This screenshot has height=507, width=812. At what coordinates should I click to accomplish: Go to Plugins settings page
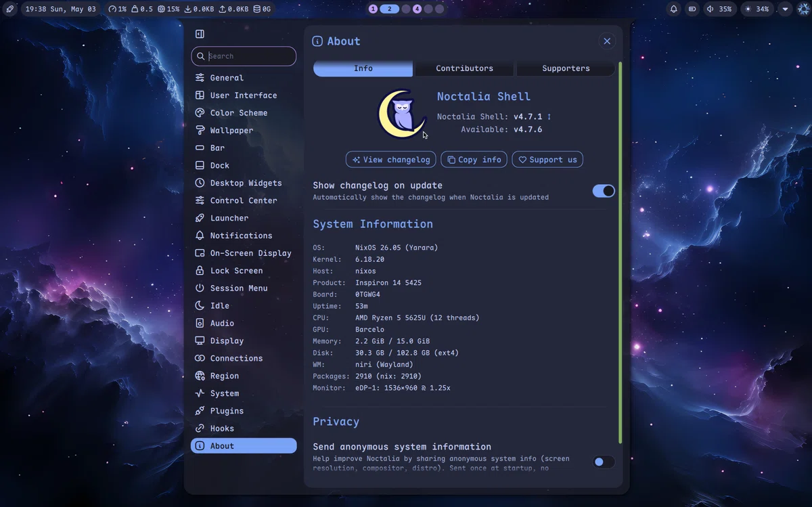pyautogui.click(x=244, y=411)
